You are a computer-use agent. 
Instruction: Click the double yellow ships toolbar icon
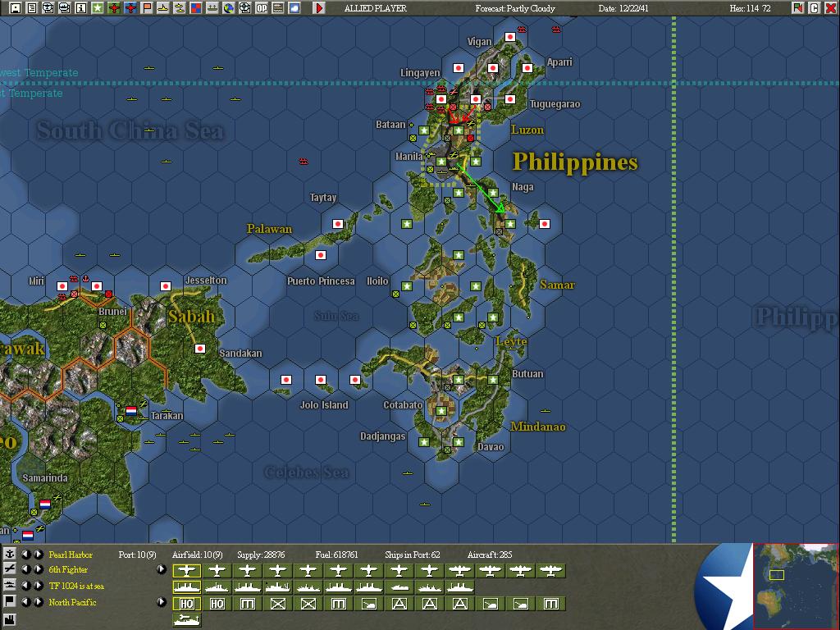(180, 8)
